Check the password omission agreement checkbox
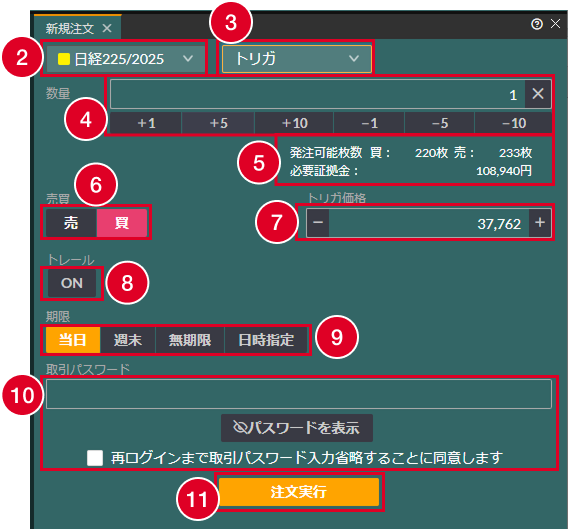The width and height of the screenshot is (568, 529). pyautogui.click(x=95, y=458)
